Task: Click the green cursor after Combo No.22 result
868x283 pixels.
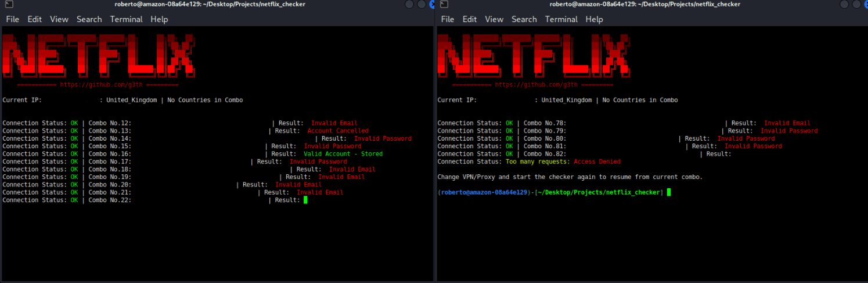Action: click(x=305, y=200)
